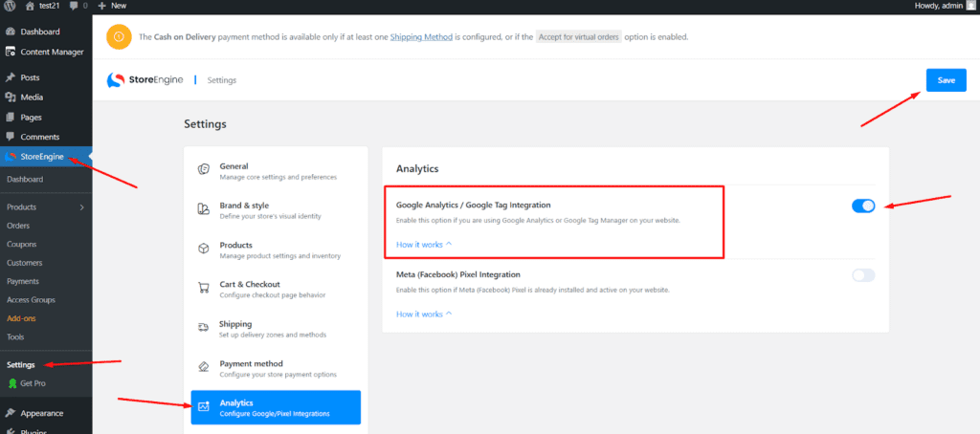Click the Payment method icon
The height and width of the screenshot is (434, 980).
pyautogui.click(x=203, y=366)
